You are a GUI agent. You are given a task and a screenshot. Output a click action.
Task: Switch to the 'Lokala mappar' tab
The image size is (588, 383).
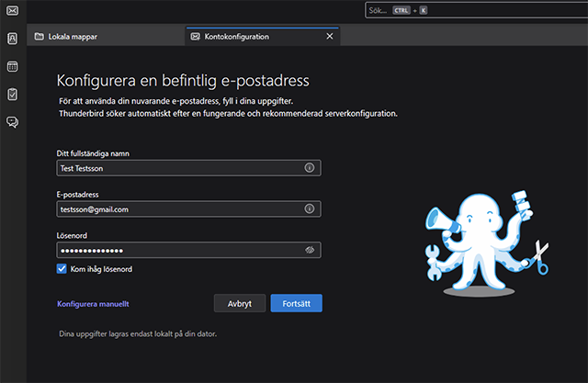pos(106,37)
